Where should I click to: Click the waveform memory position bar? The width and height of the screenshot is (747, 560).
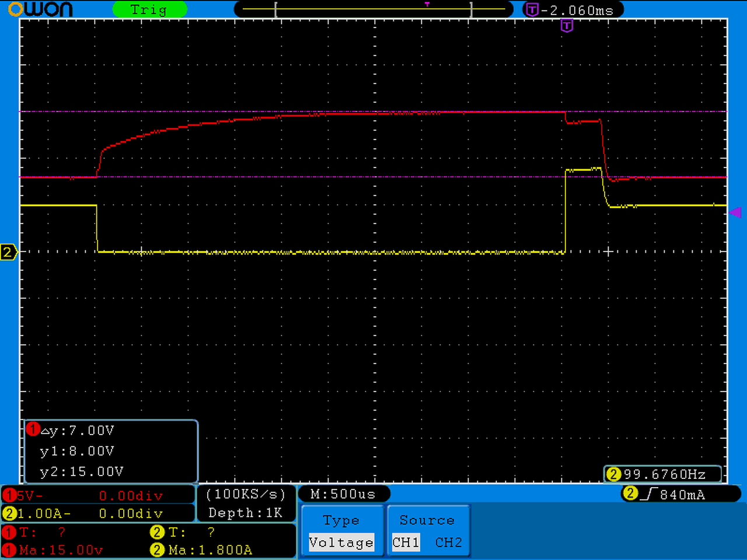(373, 9)
